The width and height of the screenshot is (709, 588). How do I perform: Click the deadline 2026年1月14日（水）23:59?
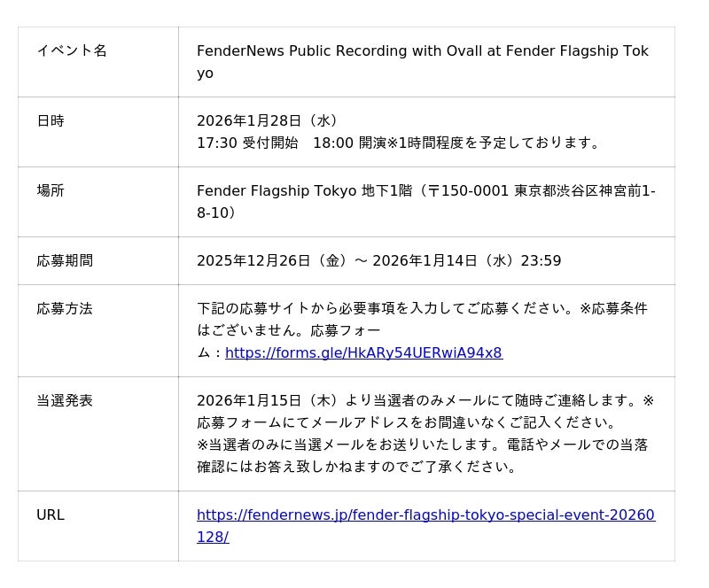(x=466, y=260)
